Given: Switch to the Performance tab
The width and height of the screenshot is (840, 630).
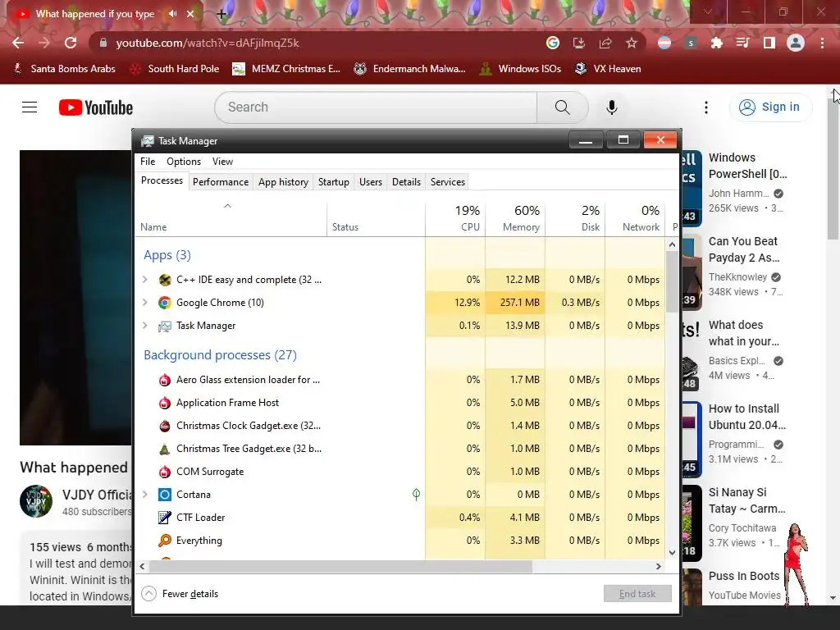Looking at the screenshot, I should pos(221,182).
